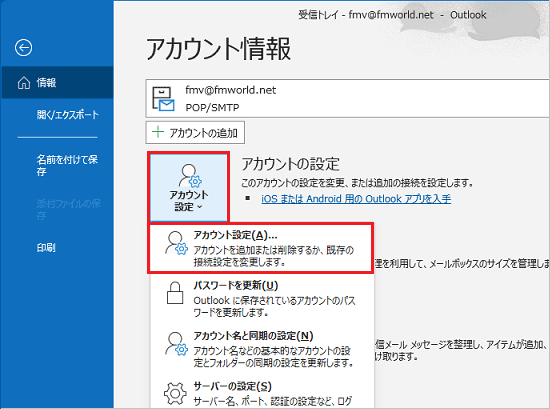This screenshot has width=550, height=409.
Task: Expand the アカウント設定 dropdown button
Action: (189, 188)
